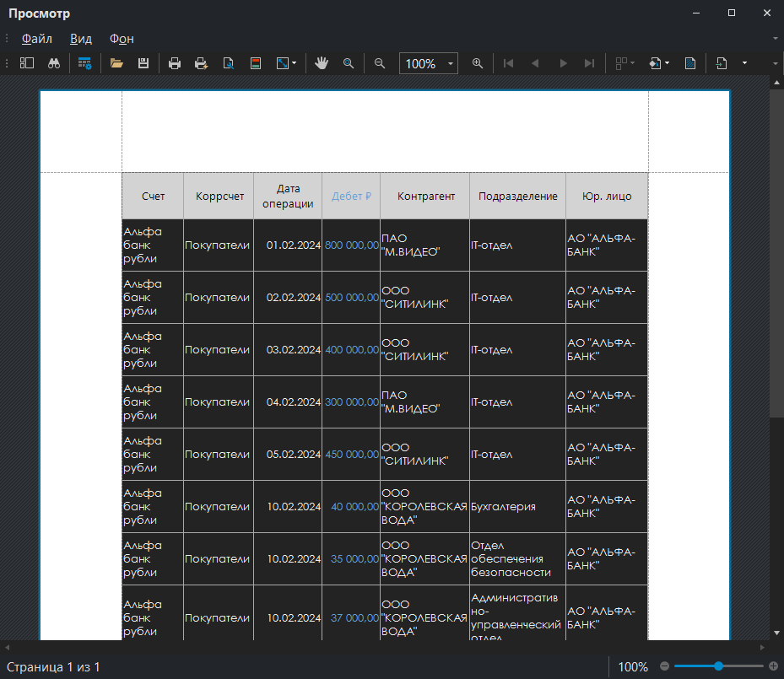This screenshot has width=784, height=679.
Task: Click the floppy disk save icon
Action: [143, 63]
